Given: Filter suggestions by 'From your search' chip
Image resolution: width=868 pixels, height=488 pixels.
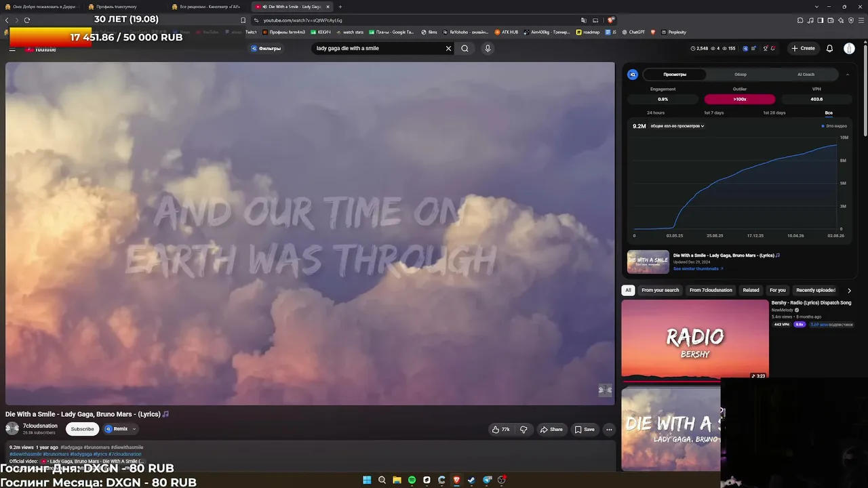Looking at the screenshot, I should [660, 290].
